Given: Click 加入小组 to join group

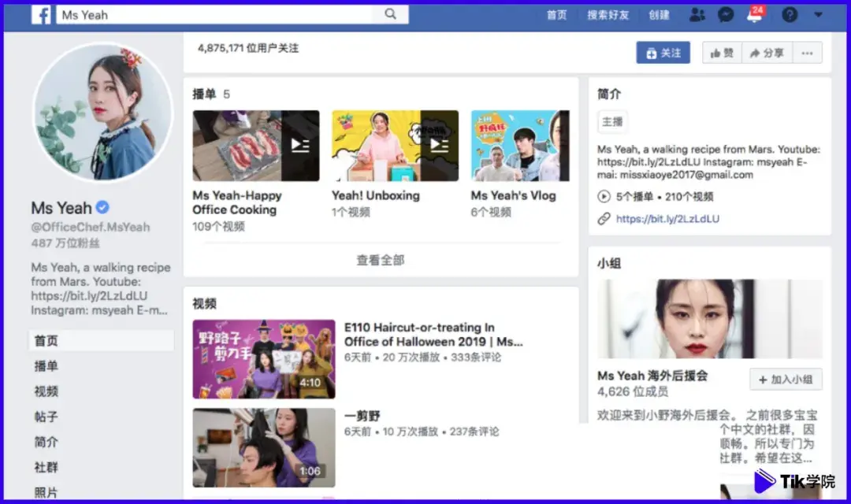Looking at the screenshot, I should tap(786, 379).
